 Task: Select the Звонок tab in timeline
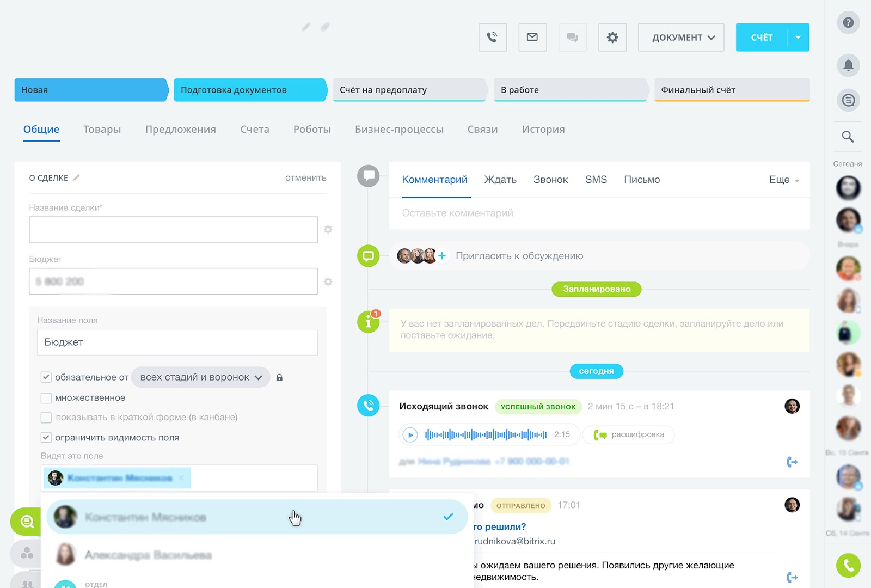point(550,180)
